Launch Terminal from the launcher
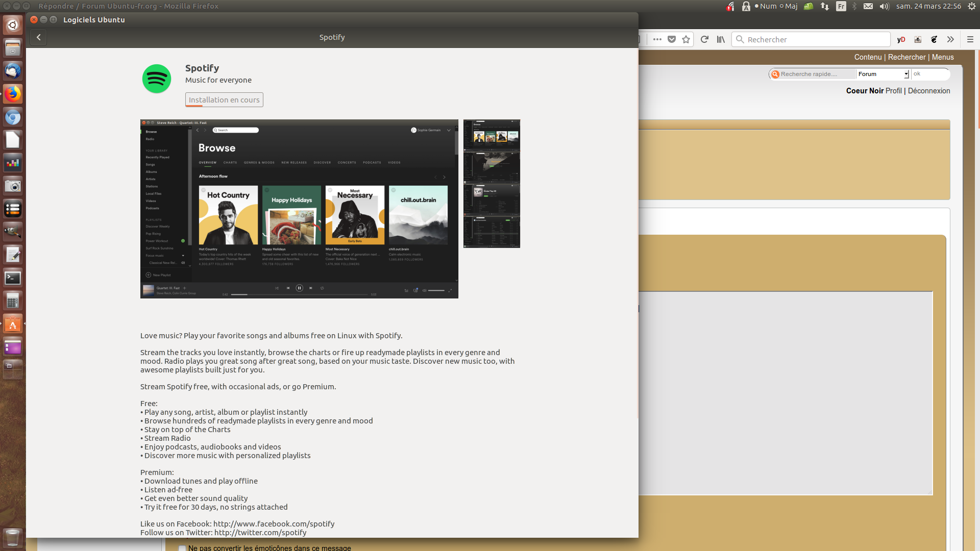The image size is (980, 551). tap(13, 278)
